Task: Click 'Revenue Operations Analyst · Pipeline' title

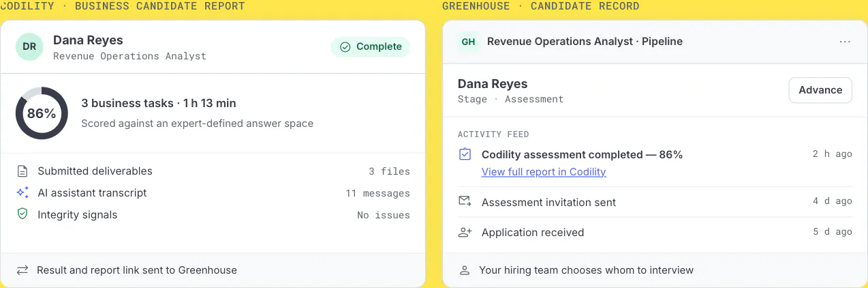Action: pyautogui.click(x=585, y=42)
